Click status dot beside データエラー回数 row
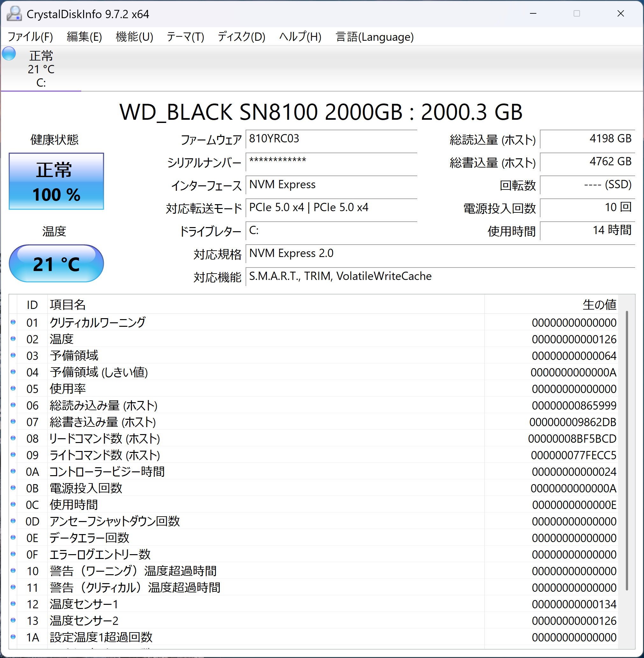 pos(13,538)
